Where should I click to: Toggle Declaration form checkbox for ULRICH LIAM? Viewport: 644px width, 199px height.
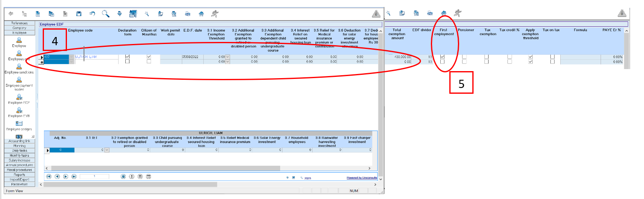[127, 57]
